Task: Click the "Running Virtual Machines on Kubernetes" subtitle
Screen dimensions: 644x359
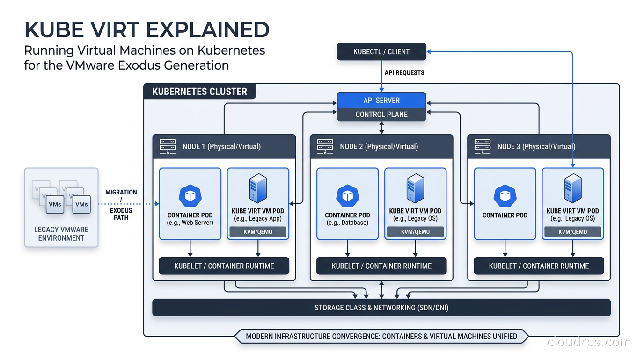Action: click(145, 50)
